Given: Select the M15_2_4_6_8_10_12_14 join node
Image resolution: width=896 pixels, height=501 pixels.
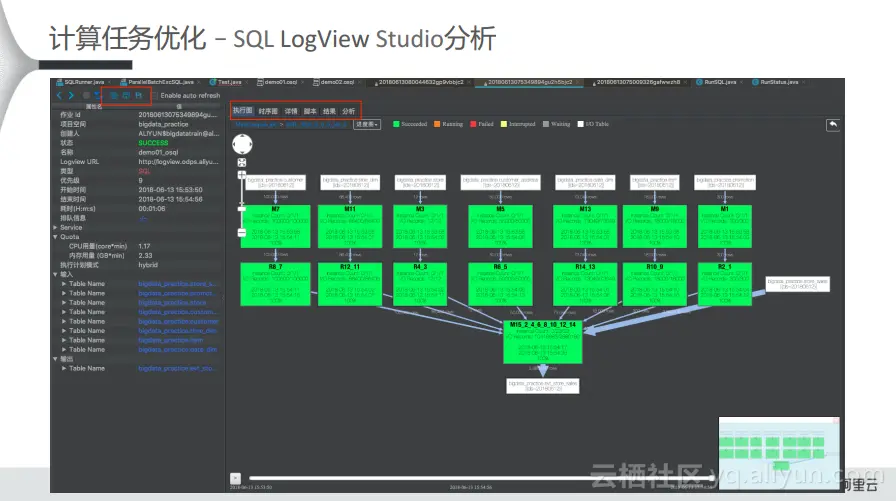Looking at the screenshot, I should [543, 342].
